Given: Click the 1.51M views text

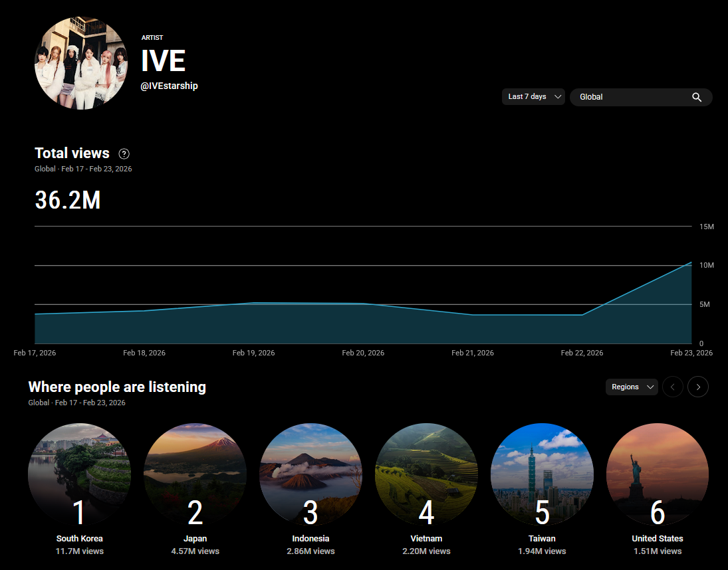Looking at the screenshot, I should (x=658, y=551).
